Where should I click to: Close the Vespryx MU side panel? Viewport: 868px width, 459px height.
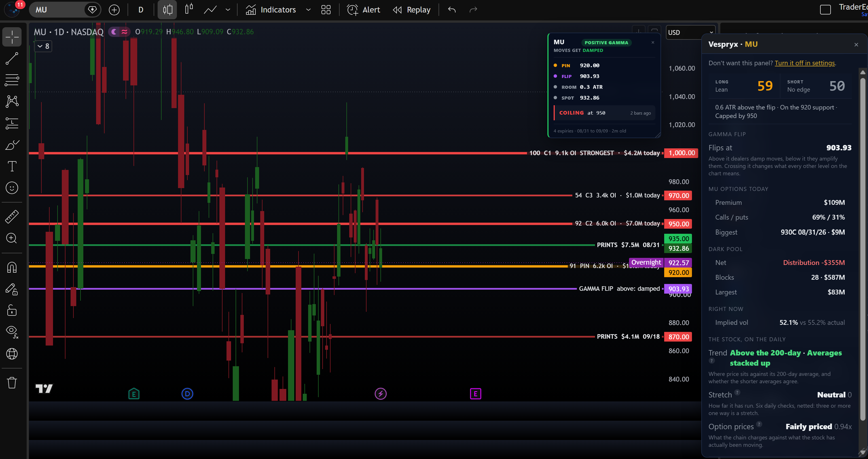click(856, 45)
